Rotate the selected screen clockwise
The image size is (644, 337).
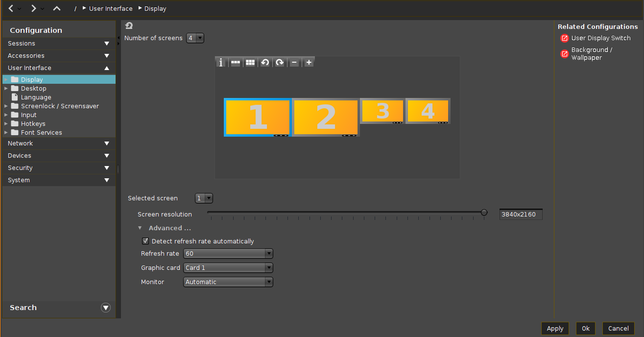coord(280,63)
